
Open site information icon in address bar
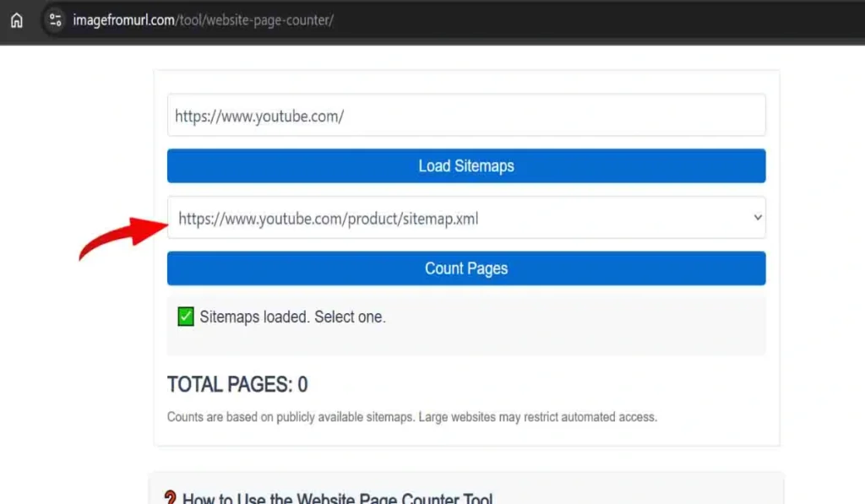point(55,20)
